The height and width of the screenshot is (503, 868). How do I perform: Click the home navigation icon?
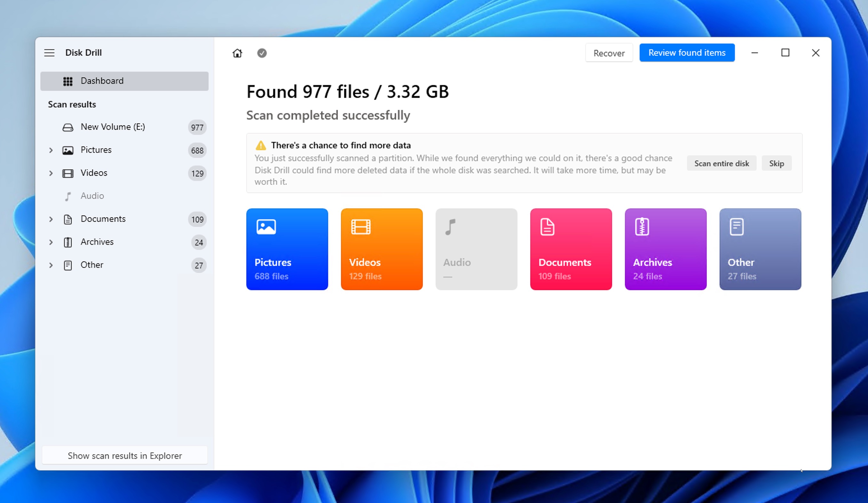(x=237, y=53)
